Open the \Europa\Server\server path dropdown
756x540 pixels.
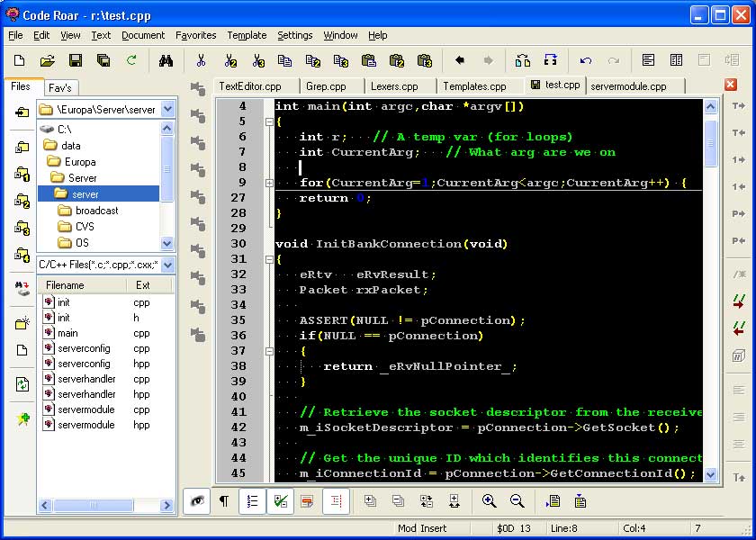(x=167, y=110)
